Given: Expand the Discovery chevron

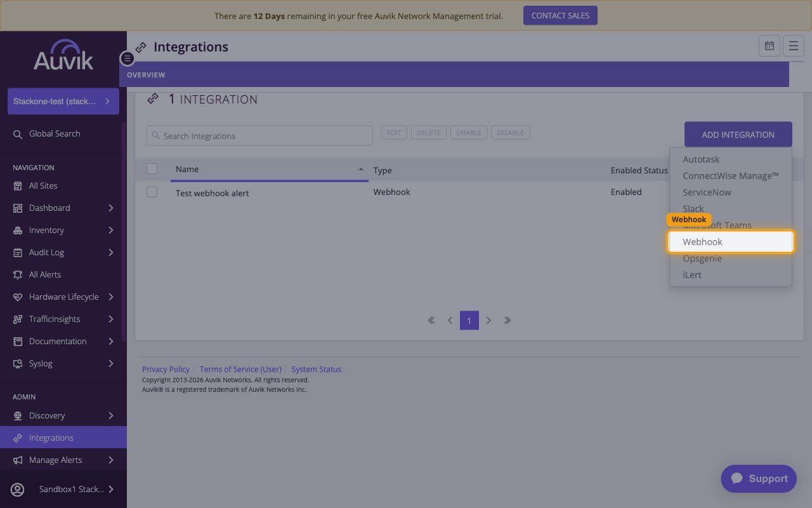Looking at the screenshot, I should 111,416.
